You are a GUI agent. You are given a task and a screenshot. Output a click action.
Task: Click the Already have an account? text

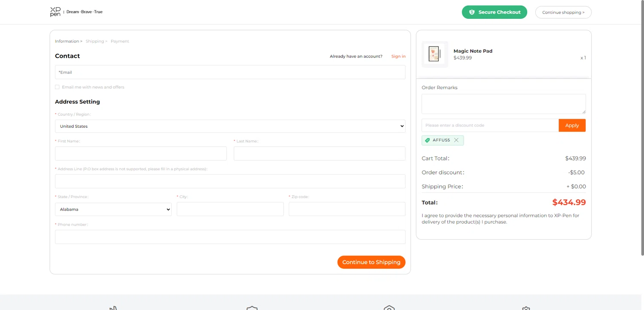click(x=356, y=56)
